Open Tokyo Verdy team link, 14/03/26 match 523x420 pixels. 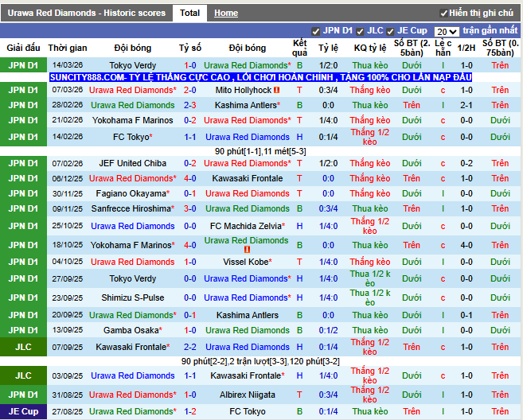click(x=133, y=65)
